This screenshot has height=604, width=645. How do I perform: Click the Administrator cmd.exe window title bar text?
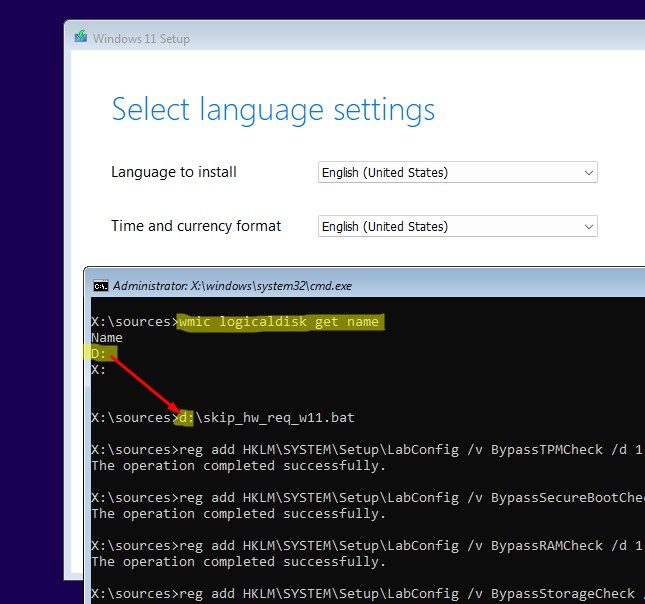(232, 285)
